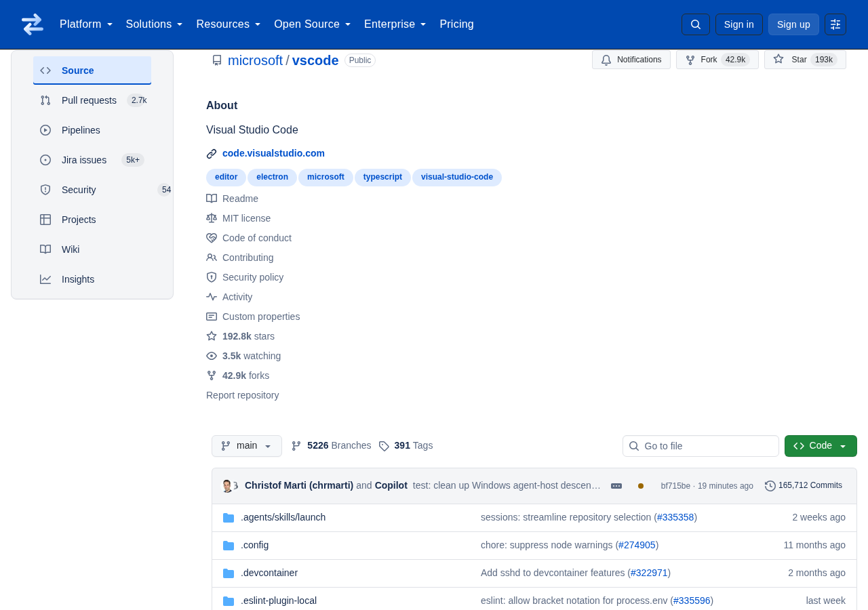Select the editor topic tag
Image resolution: width=868 pixels, height=610 pixels.
pyautogui.click(x=226, y=177)
